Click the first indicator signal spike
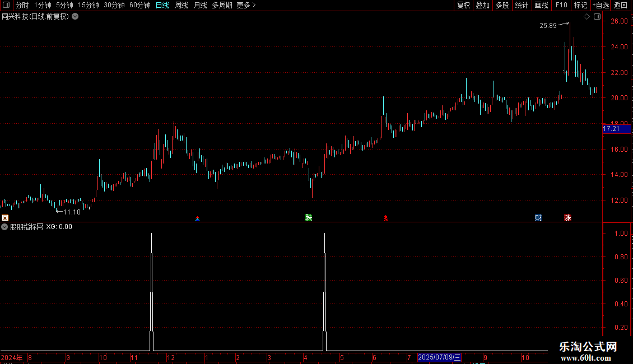 click(151, 292)
